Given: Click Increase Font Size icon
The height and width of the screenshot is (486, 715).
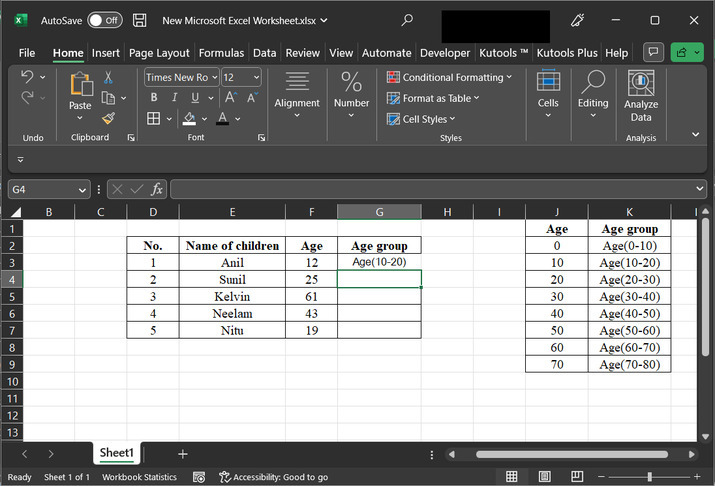Looking at the screenshot, I should 229,98.
